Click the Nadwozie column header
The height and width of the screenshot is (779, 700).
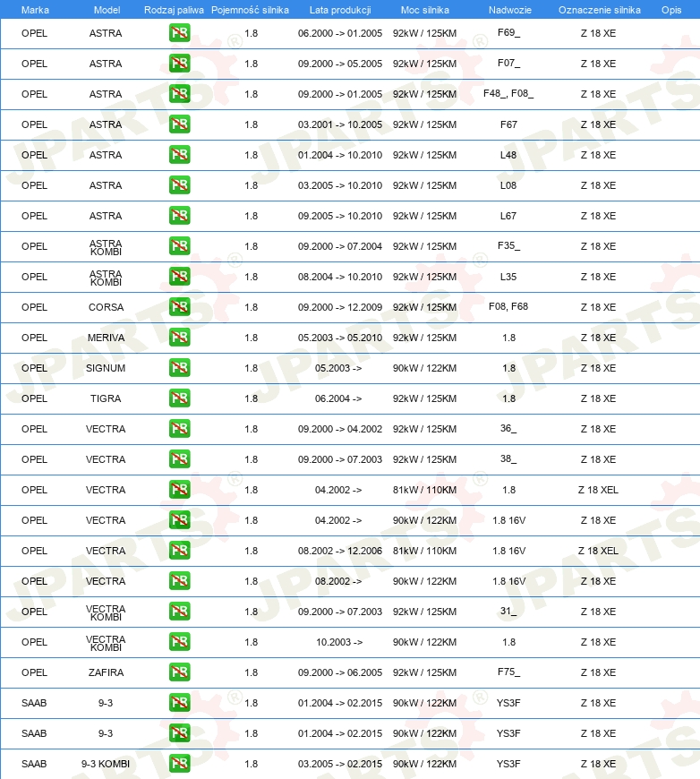click(x=509, y=10)
